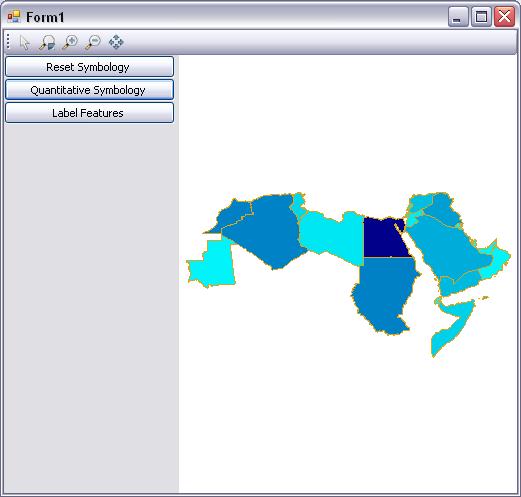This screenshot has height=497, width=521.
Task: Select the pointer arrow tool
Action: click(x=24, y=42)
